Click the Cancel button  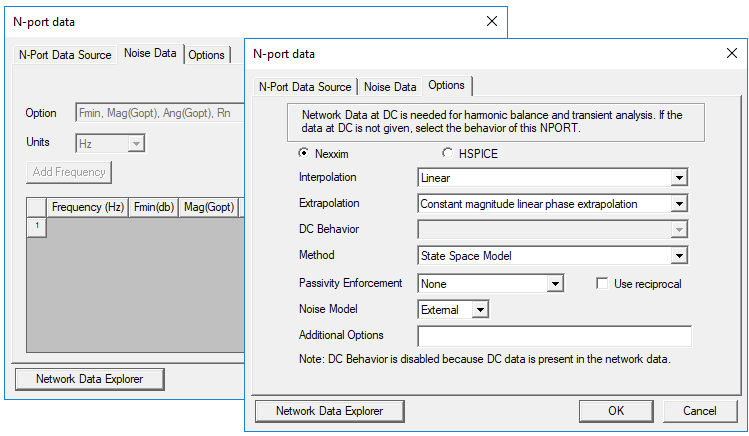point(699,411)
